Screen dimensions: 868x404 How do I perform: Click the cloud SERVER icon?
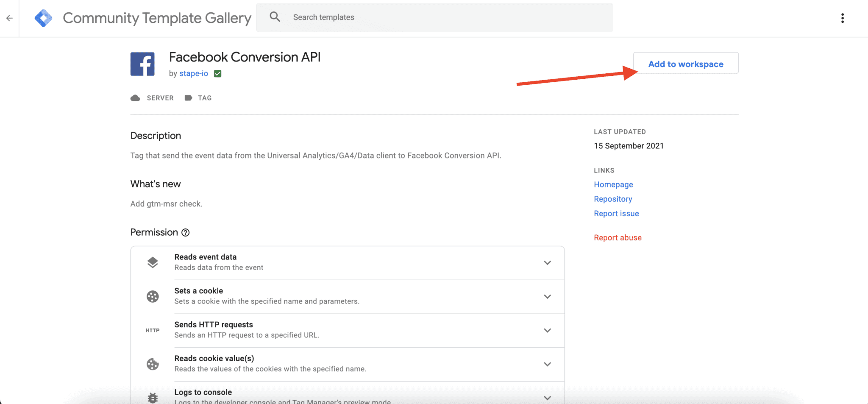coord(135,98)
